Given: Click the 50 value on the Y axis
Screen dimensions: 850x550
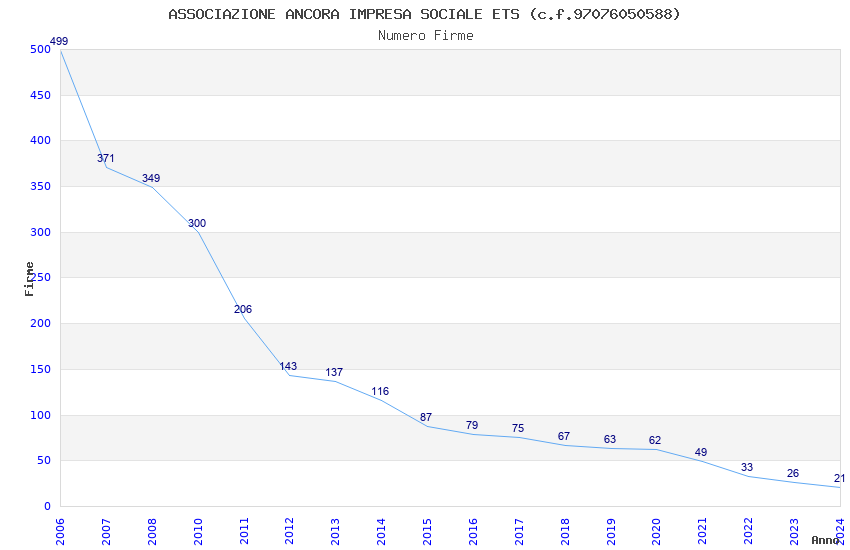Looking at the screenshot, I should point(43,461).
